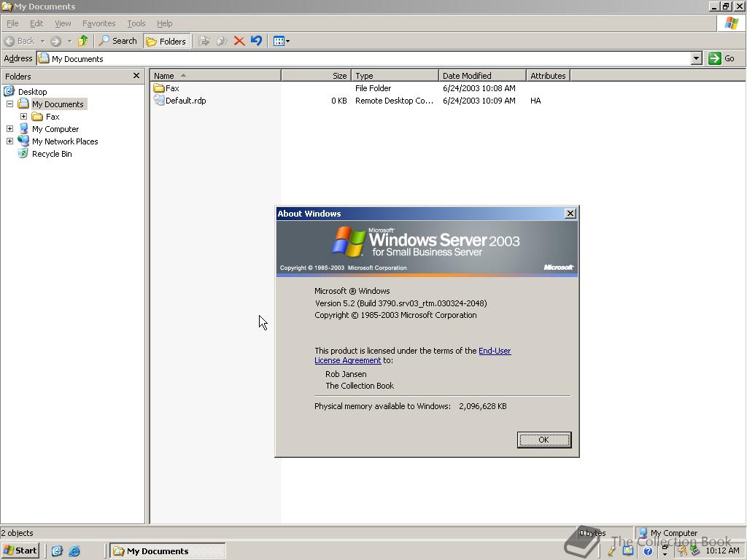Sort by the Attributes column header
Image resolution: width=747 pixels, height=560 pixels.
tap(548, 76)
